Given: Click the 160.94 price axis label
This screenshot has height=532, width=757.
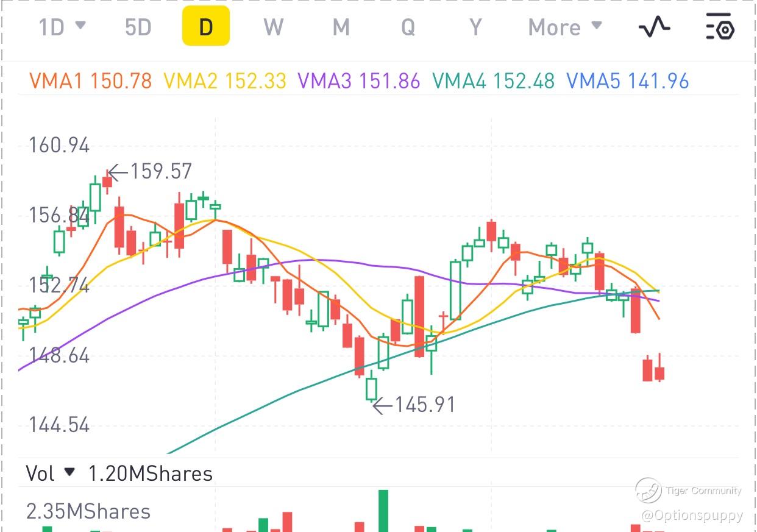Looking at the screenshot, I should click(x=59, y=146).
